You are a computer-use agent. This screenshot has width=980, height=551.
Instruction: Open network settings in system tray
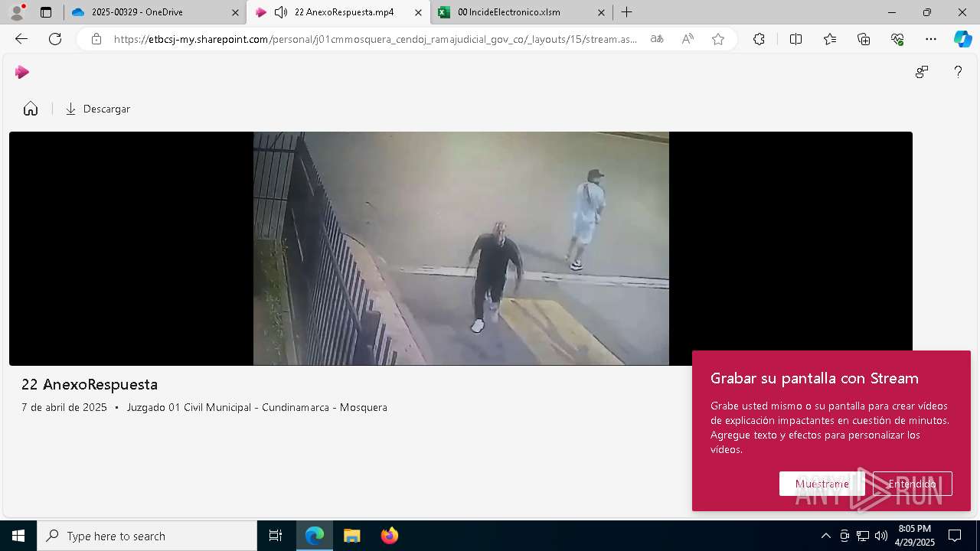point(863,536)
